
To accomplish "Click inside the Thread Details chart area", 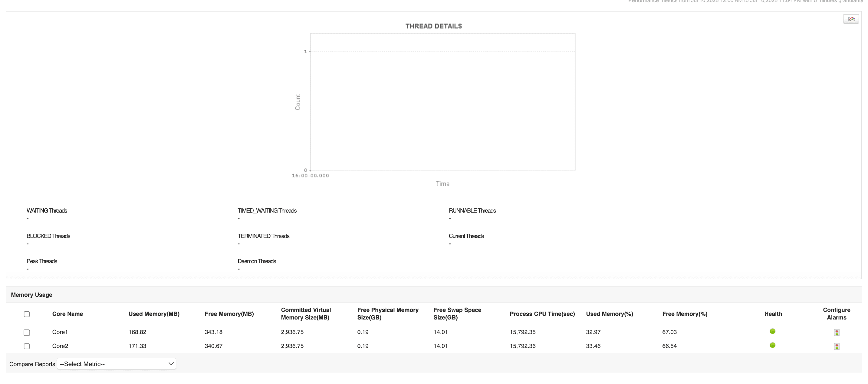I will 442,102.
